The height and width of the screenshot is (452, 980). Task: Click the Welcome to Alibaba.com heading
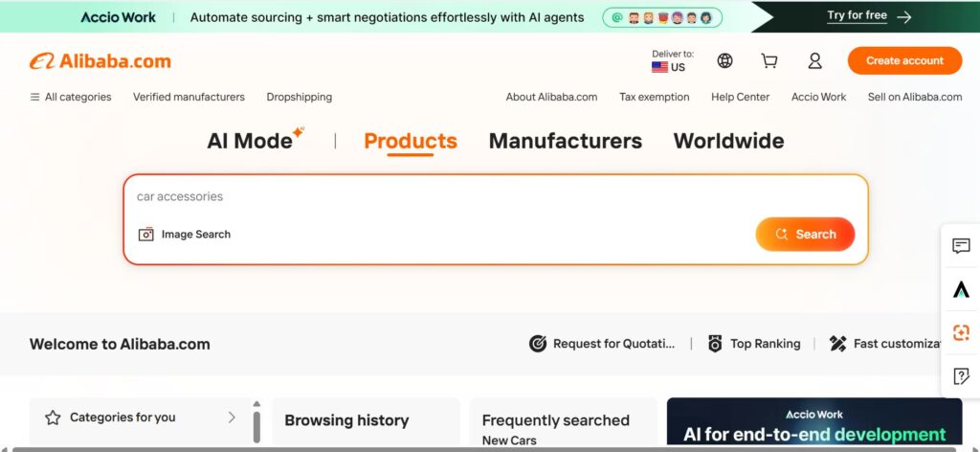120,344
